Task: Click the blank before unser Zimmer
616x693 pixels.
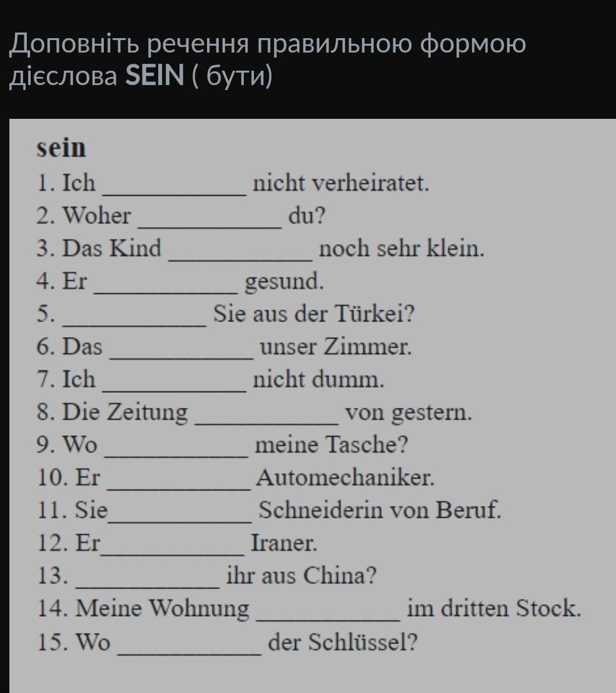Action: 181,353
